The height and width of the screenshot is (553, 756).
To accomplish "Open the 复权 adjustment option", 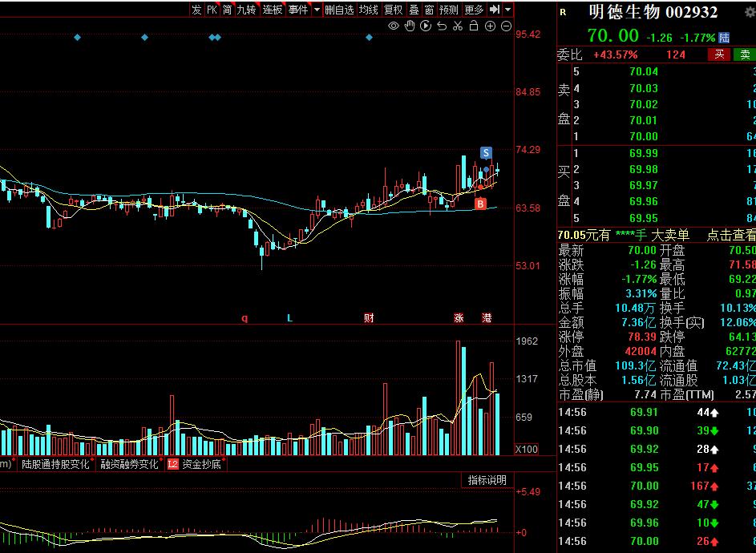I will click(393, 10).
